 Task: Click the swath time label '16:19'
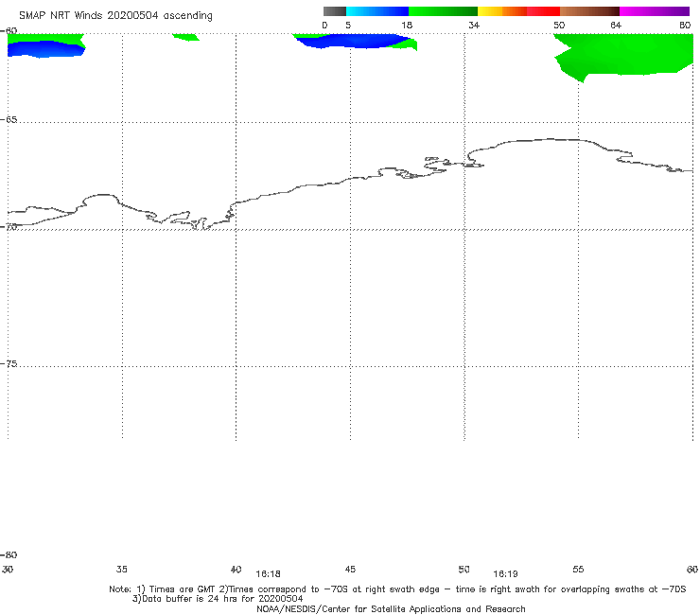506,574
